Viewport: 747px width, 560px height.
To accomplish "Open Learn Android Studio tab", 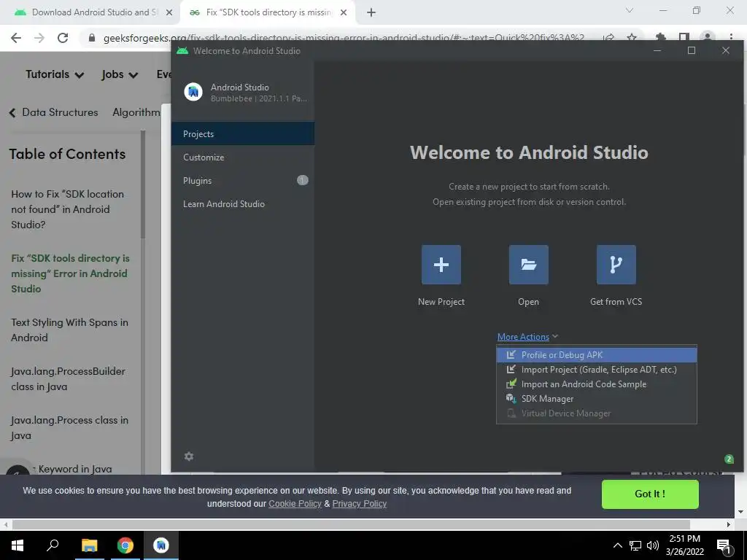I will (243, 204).
